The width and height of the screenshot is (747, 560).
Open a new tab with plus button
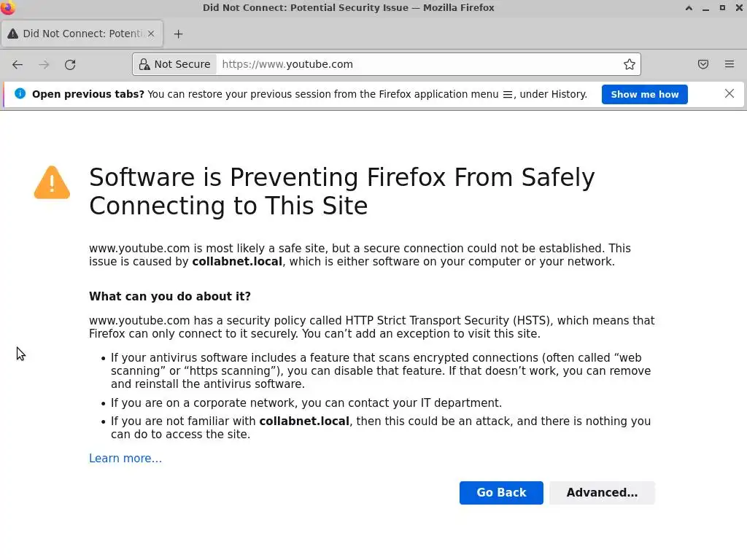[x=178, y=34]
